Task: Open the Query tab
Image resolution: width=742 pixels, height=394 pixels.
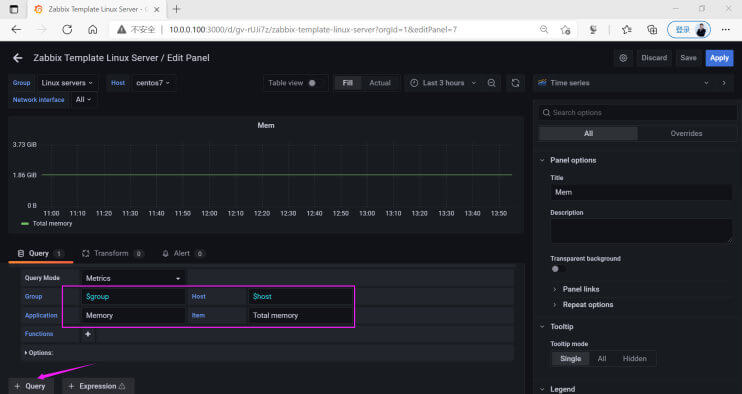Action: [x=40, y=254]
